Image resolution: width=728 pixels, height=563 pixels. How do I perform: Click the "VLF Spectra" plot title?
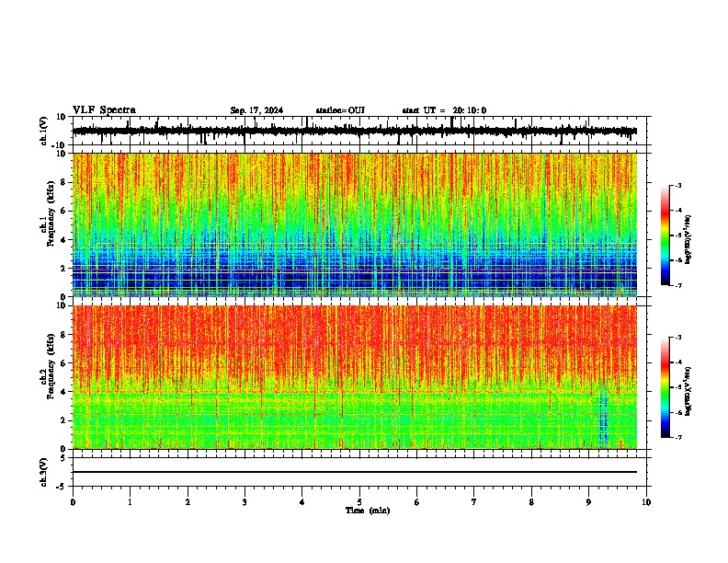coord(104,110)
